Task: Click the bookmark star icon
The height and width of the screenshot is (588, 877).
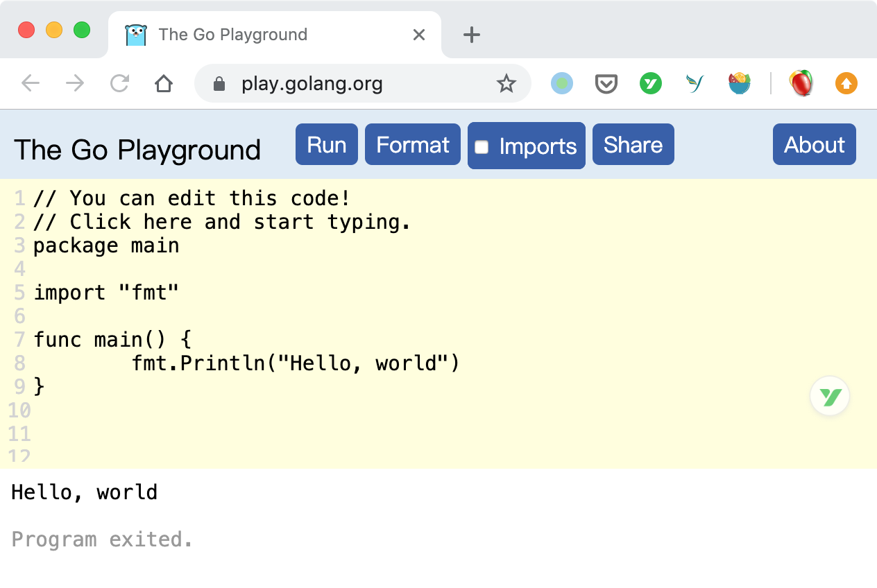Action: [506, 84]
